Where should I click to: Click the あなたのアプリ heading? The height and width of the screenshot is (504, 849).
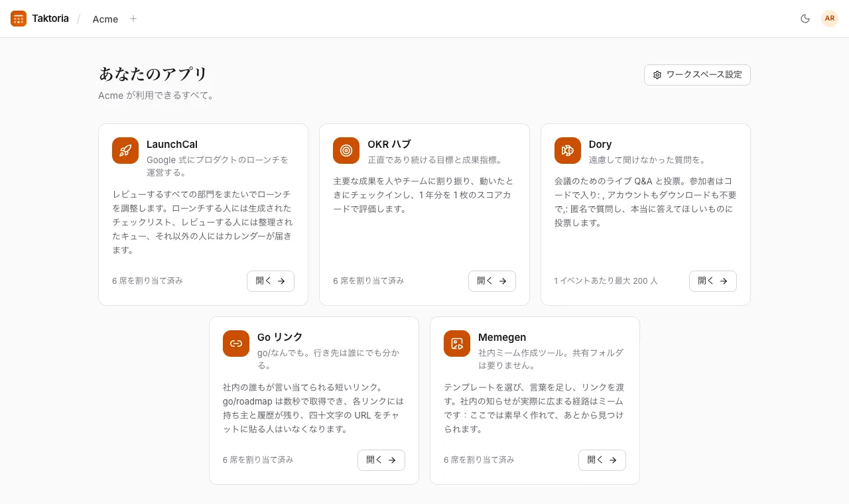(153, 74)
